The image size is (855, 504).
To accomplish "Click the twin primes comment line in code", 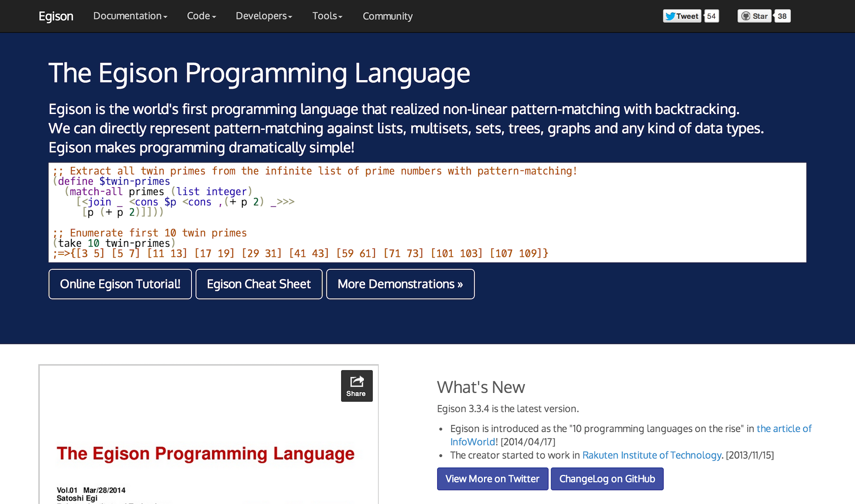I will [x=315, y=171].
